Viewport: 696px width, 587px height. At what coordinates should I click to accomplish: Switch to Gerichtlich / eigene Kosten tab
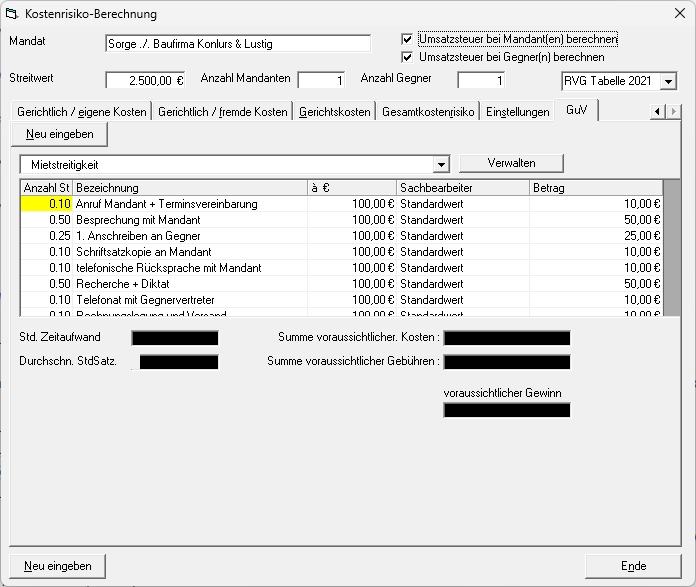click(82, 111)
